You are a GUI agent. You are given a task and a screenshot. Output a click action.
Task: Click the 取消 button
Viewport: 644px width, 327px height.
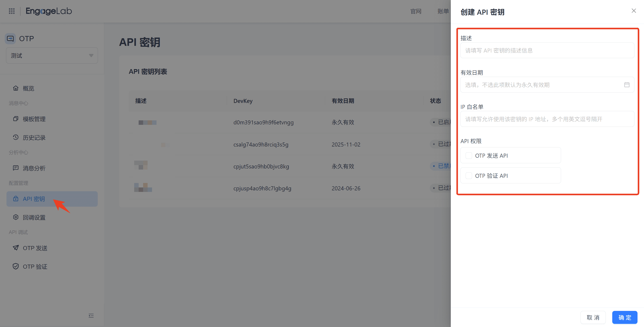593,318
